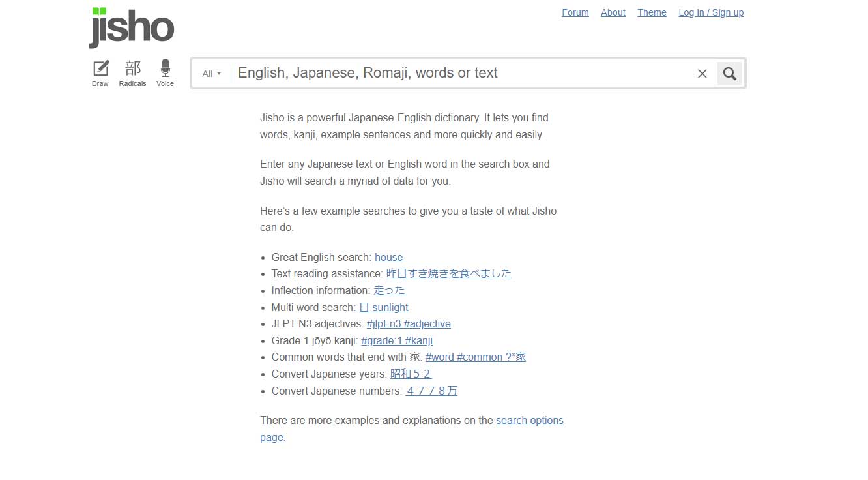Focus the main search text field

463,73
